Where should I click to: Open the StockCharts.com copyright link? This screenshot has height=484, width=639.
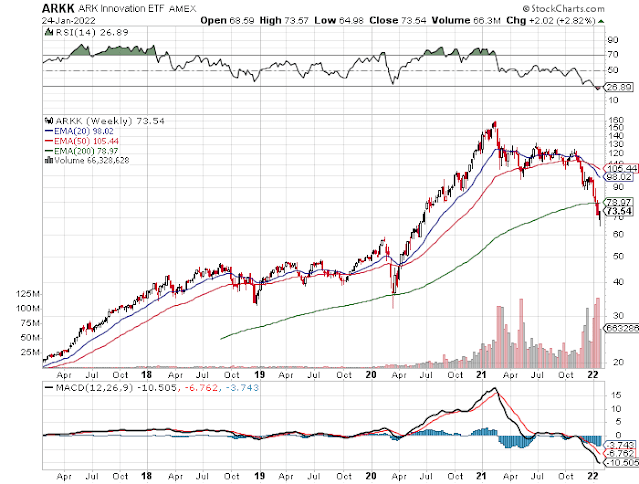(x=564, y=9)
